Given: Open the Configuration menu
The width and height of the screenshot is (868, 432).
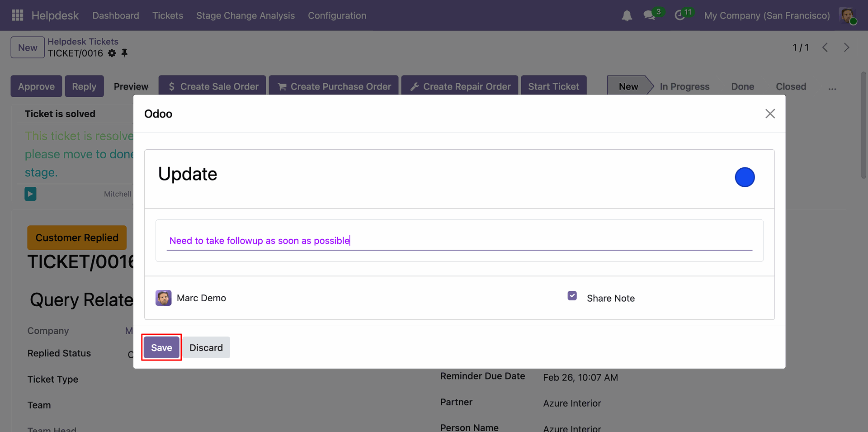Looking at the screenshot, I should point(337,15).
